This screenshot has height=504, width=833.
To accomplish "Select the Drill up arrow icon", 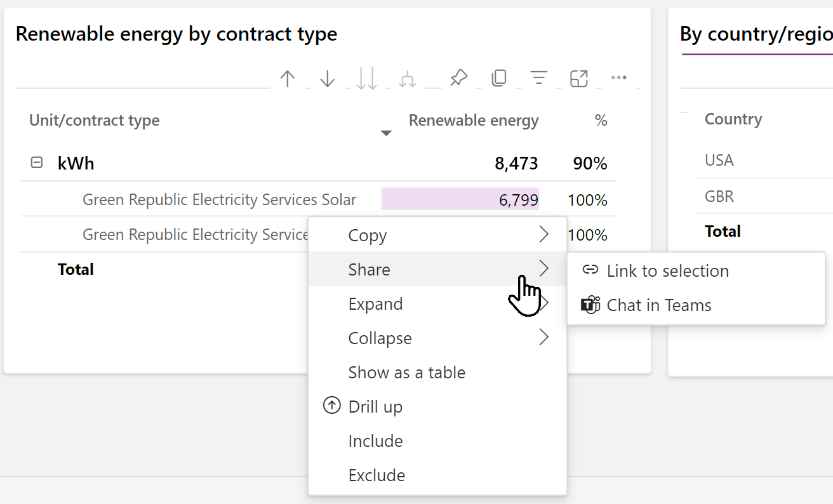I will tap(288, 77).
